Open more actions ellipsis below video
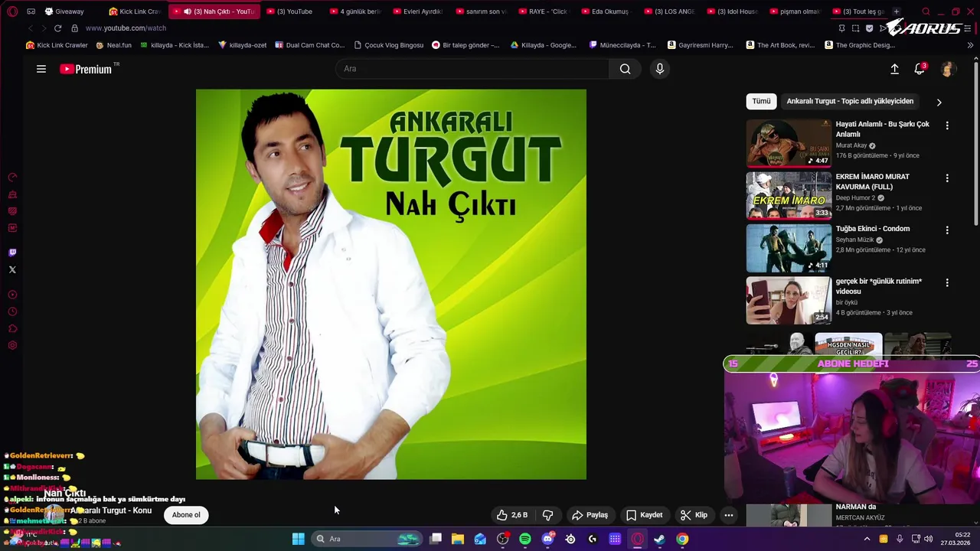980x551 pixels. [x=729, y=515]
